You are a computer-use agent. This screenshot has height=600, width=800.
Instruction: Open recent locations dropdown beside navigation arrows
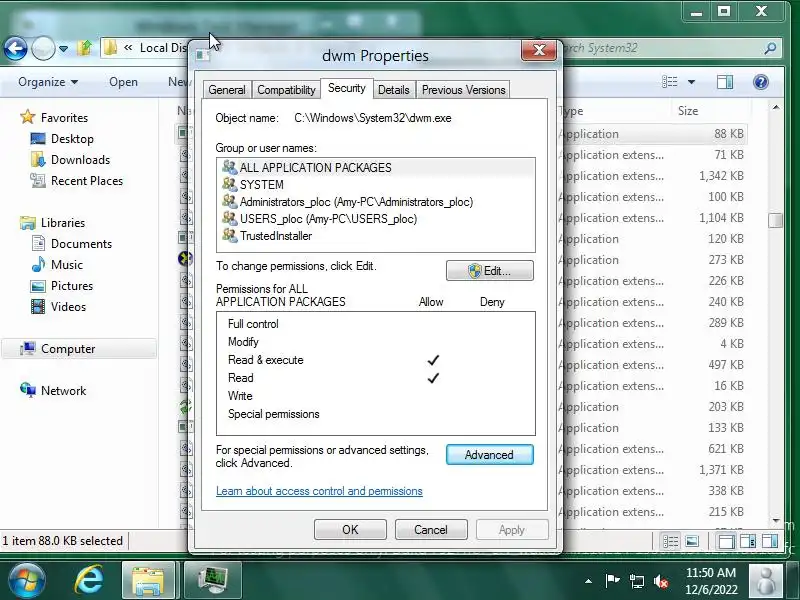(63, 49)
